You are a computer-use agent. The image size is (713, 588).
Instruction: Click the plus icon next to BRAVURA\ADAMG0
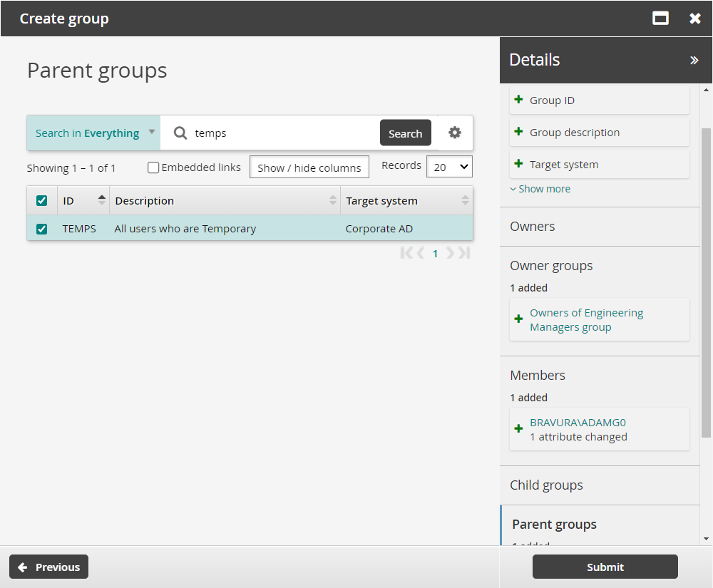click(518, 429)
